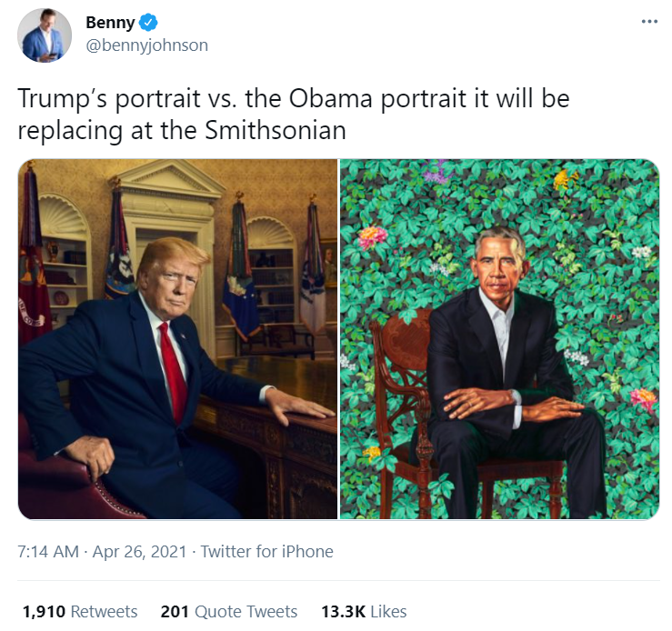Open the green foliage portrait image on right
The height and width of the screenshot is (631, 672).
coord(500,339)
